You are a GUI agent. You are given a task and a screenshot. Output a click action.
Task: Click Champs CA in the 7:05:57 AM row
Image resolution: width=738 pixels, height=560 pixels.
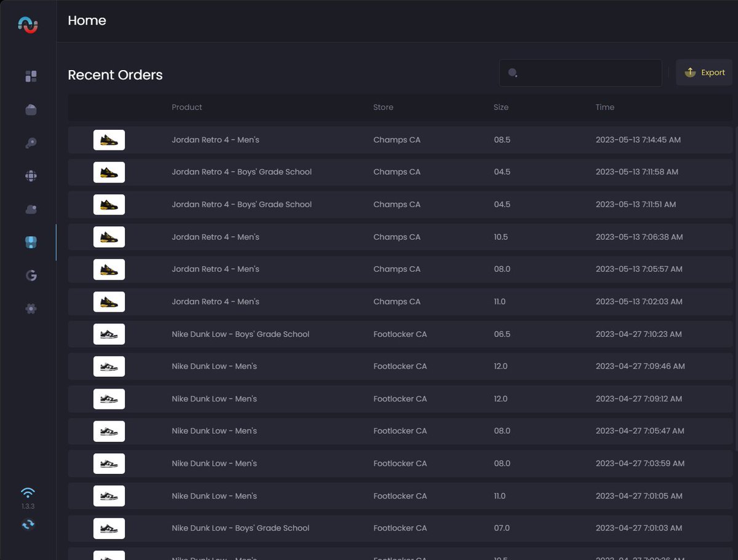(397, 269)
